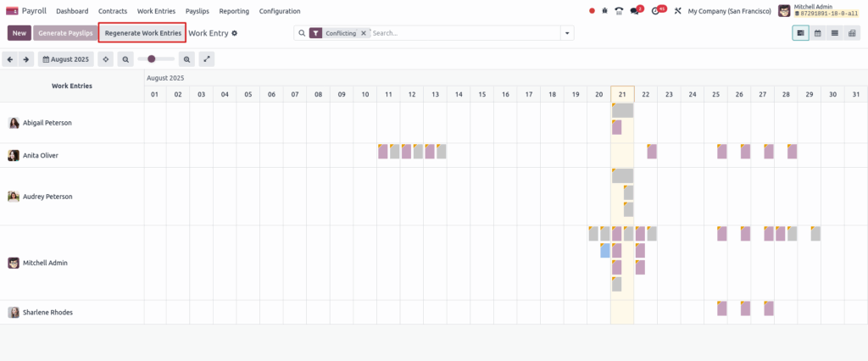Viewport: 868px width, 361px height.
Task: Zoom in the Gantt view
Action: coord(186,59)
